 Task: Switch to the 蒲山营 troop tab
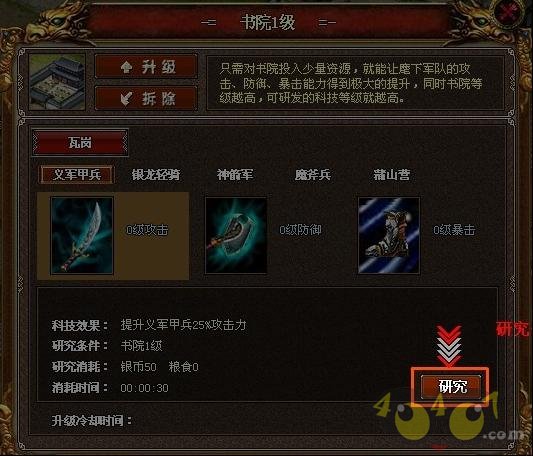392,175
